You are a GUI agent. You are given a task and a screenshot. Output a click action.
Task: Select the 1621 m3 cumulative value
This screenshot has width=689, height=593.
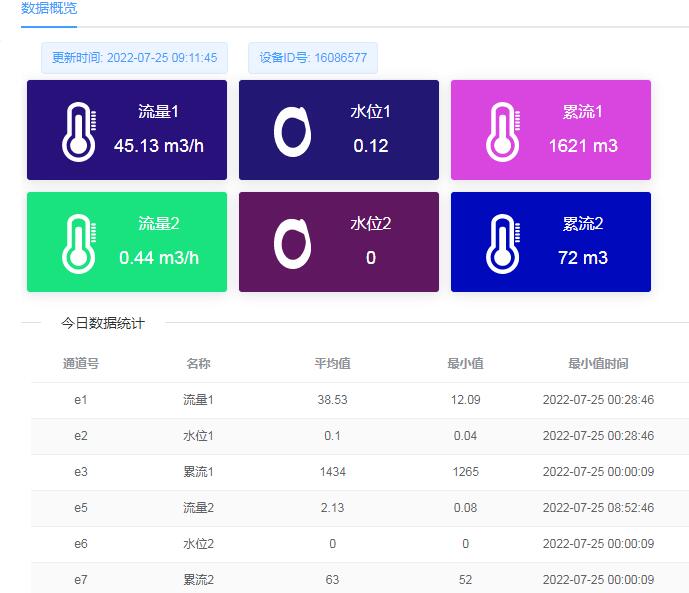tap(583, 146)
